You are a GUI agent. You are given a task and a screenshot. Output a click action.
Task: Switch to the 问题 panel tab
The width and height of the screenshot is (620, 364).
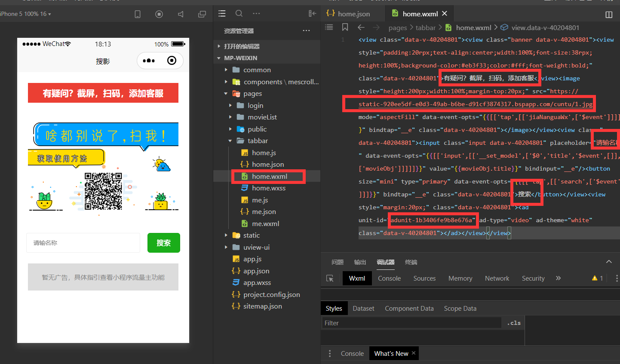point(338,262)
